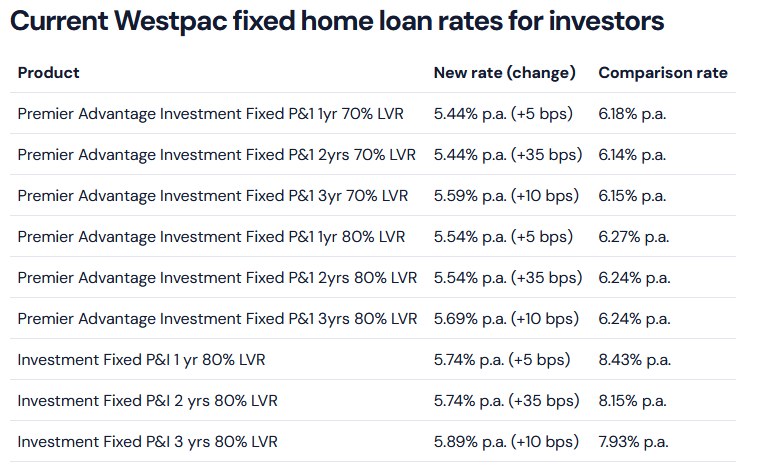The height and width of the screenshot is (473, 770).
Task: Click the 8.43% p.a. comparison rate
Action: pyautogui.click(x=632, y=360)
